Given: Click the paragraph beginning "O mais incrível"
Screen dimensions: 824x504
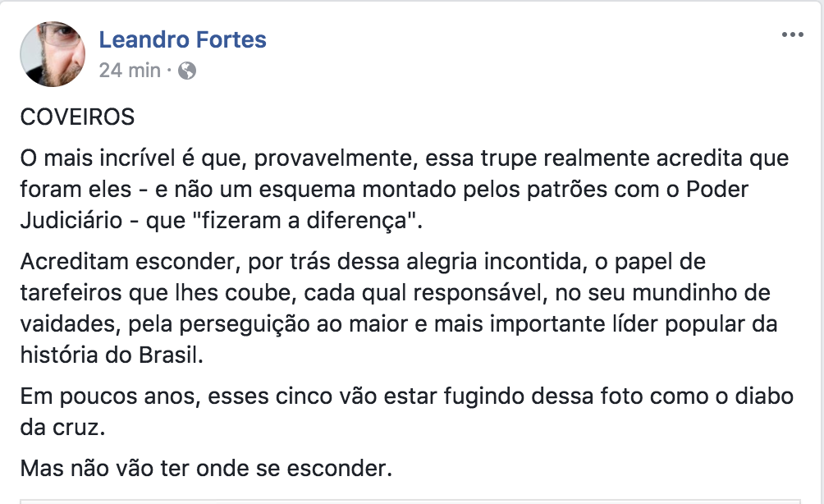Looking at the screenshot, I should point(405,189).
